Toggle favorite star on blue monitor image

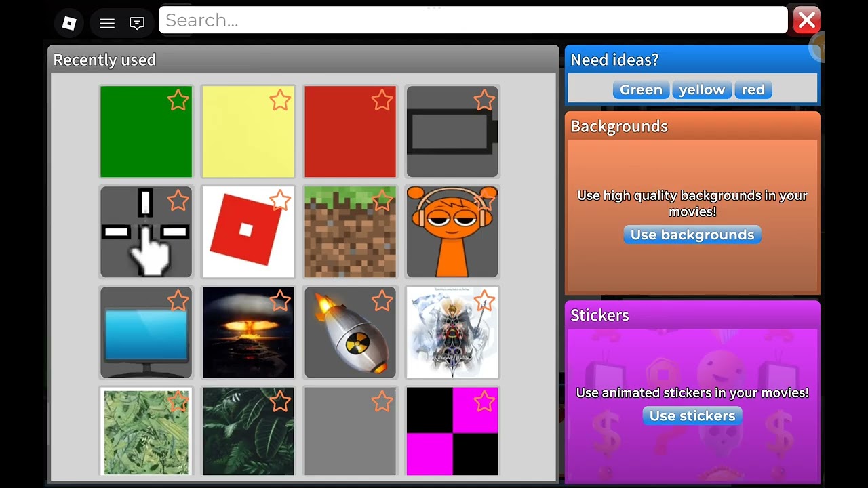178,301
